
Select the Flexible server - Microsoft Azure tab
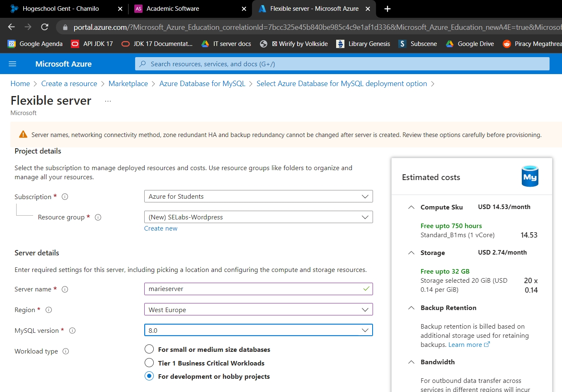[x=314, y=9]
